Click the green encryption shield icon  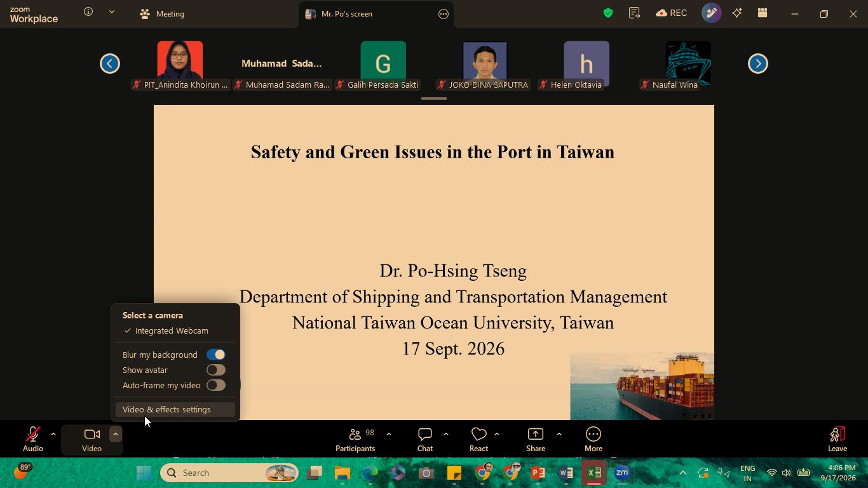click(608, 13)
